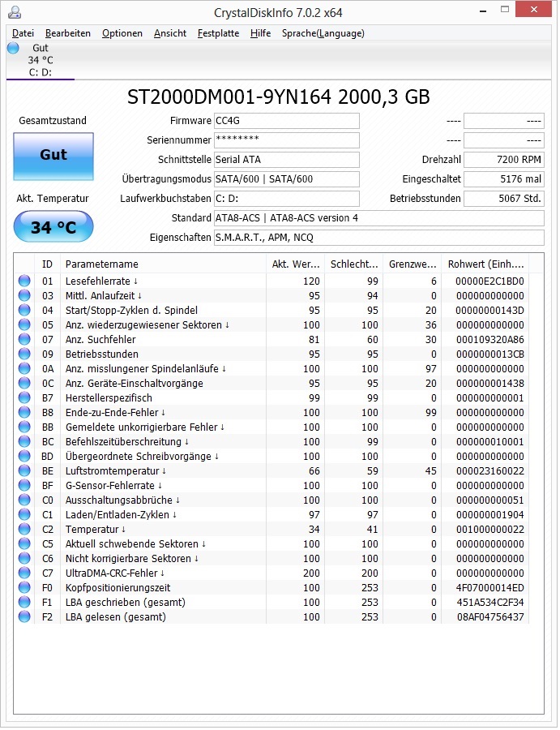Click status orb for Kopfpositionierungszeit row
The width and height of the screenshot is (560, 730).
click(24, 587)
